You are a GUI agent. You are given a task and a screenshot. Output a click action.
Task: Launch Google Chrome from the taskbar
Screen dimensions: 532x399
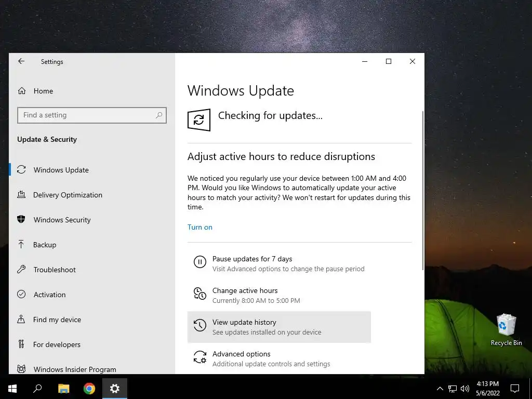(89, 389)
